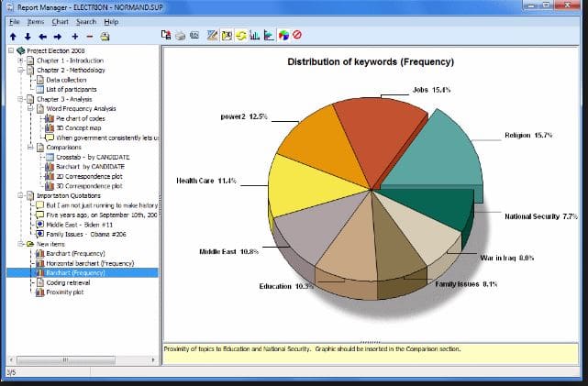Open the File menu
The width and height of the screenshot is (588, 386).
tap(15, 22)
